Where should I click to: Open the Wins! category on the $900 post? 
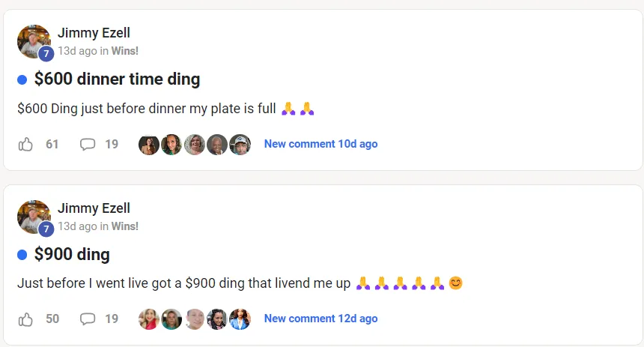125,226
